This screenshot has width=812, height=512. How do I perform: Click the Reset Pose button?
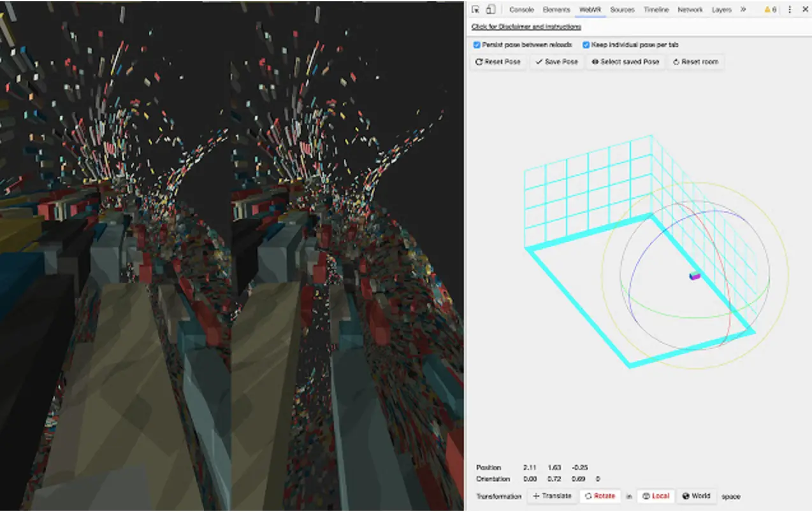point(498,62)
